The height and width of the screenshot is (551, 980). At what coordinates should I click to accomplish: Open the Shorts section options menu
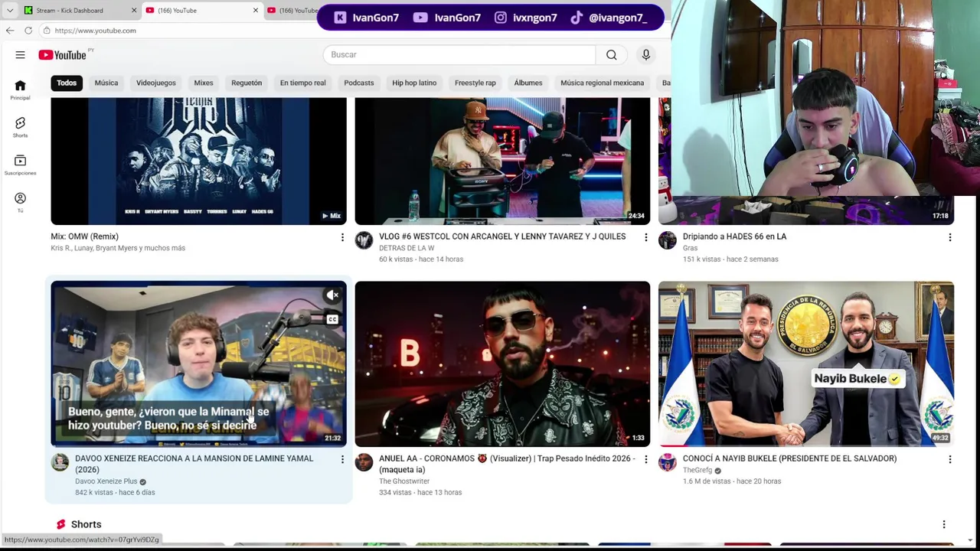click(943, 524)
